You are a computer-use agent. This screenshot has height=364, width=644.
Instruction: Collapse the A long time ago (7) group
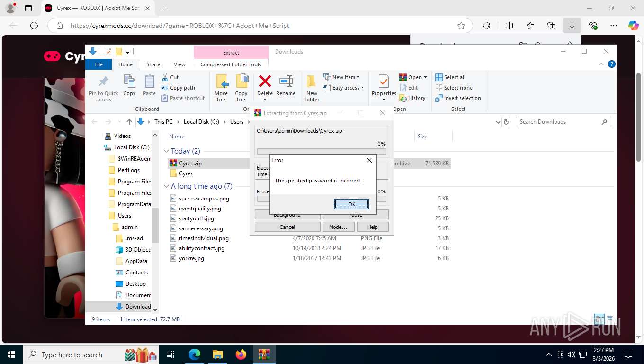click(x=166, y=186)
